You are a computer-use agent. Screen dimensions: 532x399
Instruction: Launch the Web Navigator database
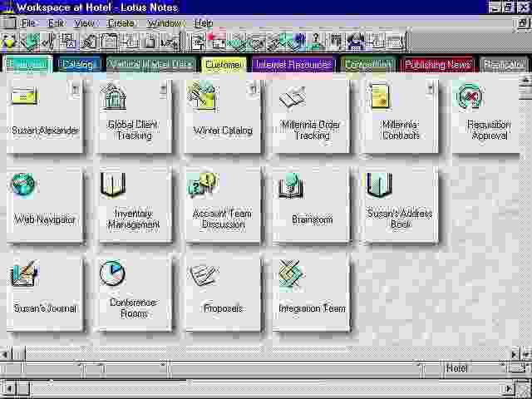click(x=45, y=205)
